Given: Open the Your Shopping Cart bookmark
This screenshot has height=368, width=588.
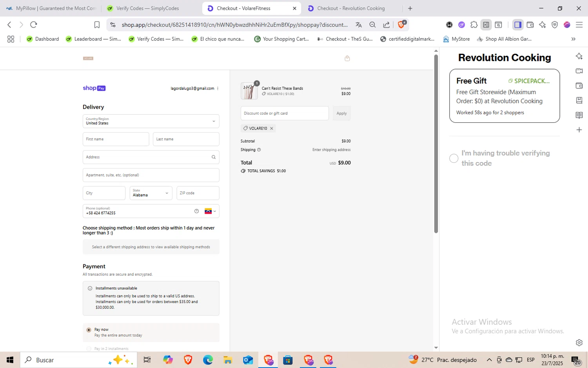Looking at the screenshot, I should [281, 39].
